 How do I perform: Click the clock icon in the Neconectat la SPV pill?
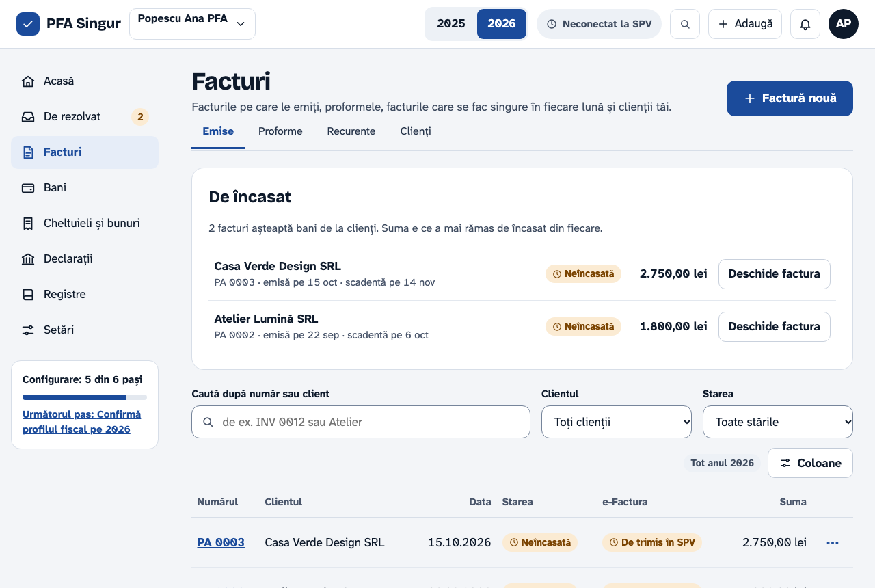click(552, 24)
